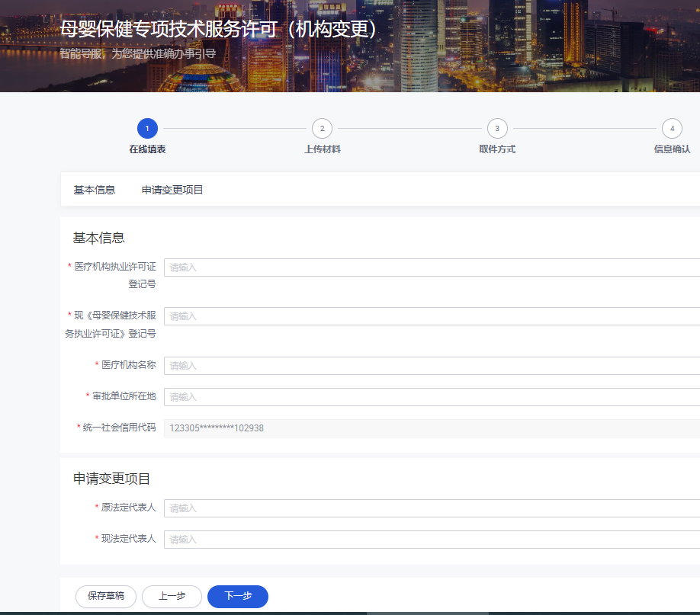Switch to the 基本信息 tab
Image resolution: width=700 pixels, height=615 pixels.
point(95,190)
